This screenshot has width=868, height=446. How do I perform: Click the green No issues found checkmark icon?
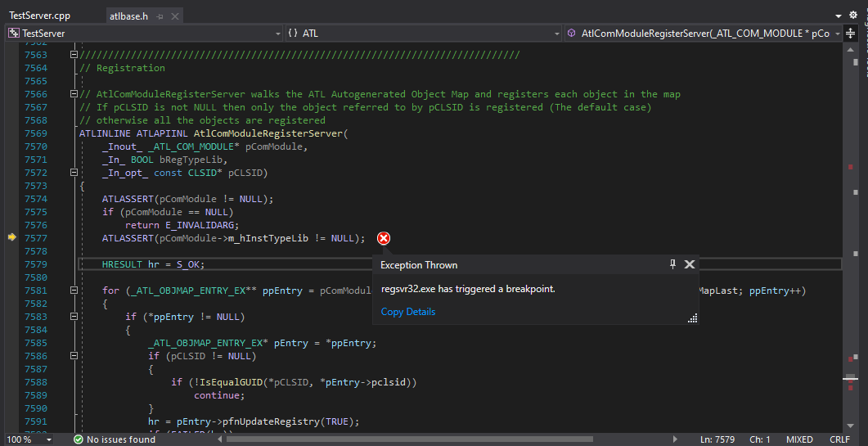coord(78,439)
